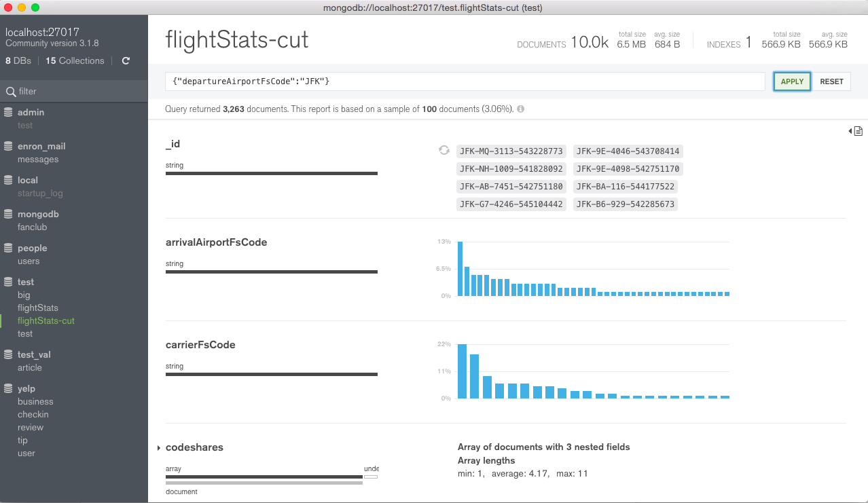868x503 pixels.
Task: Open the document viewer side panel icon
Action: point(856,130)
